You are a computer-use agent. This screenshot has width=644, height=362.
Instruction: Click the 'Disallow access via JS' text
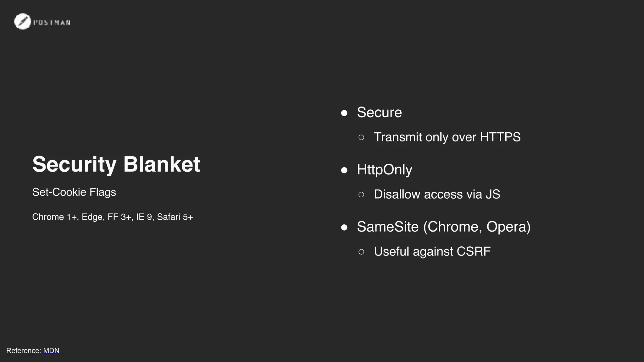coord(437,194)
